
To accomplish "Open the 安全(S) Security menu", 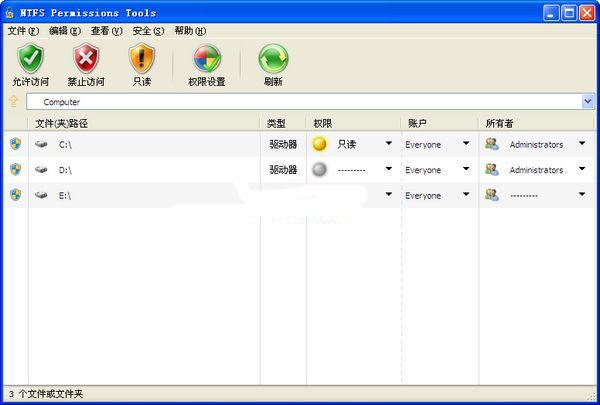I will [148, 31].
